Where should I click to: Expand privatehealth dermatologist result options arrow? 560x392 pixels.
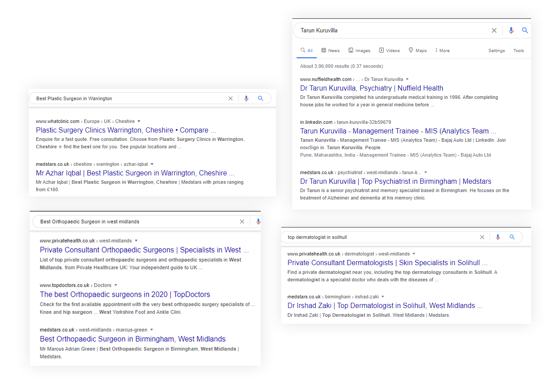[414, 254]
